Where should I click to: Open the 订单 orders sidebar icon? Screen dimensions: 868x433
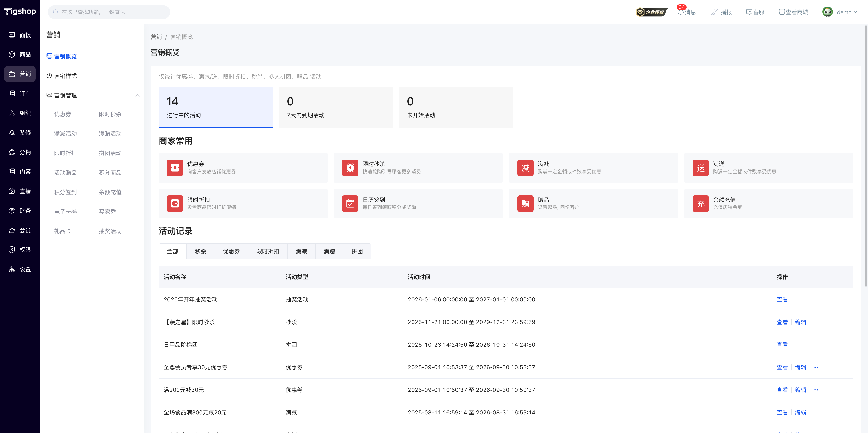pyautogui.click(x=12, y=94)
